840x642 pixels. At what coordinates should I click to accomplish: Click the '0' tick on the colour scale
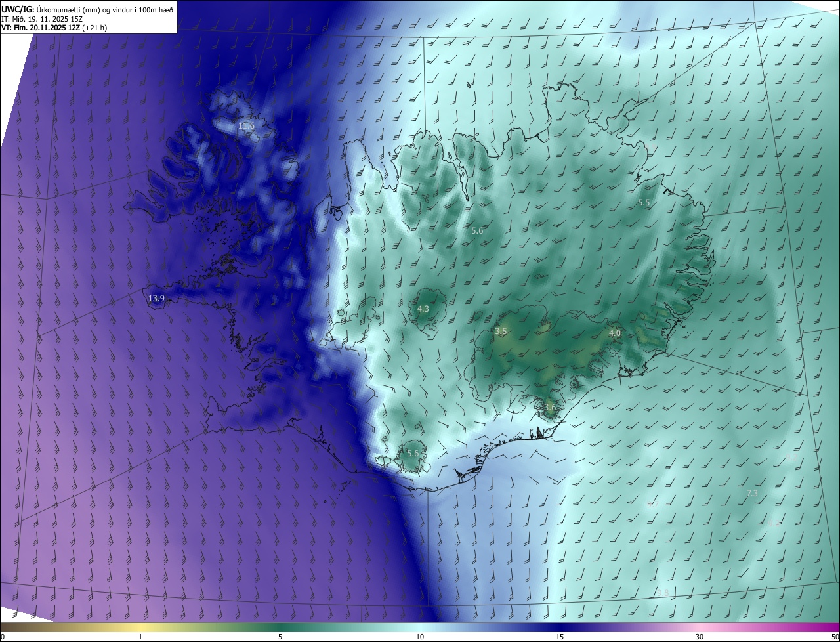3,637
